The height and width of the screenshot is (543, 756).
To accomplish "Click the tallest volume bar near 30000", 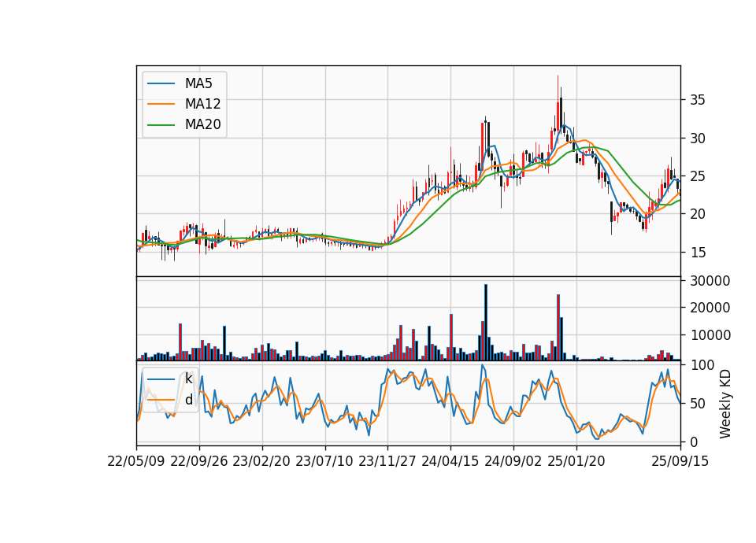I will [486, 323].
